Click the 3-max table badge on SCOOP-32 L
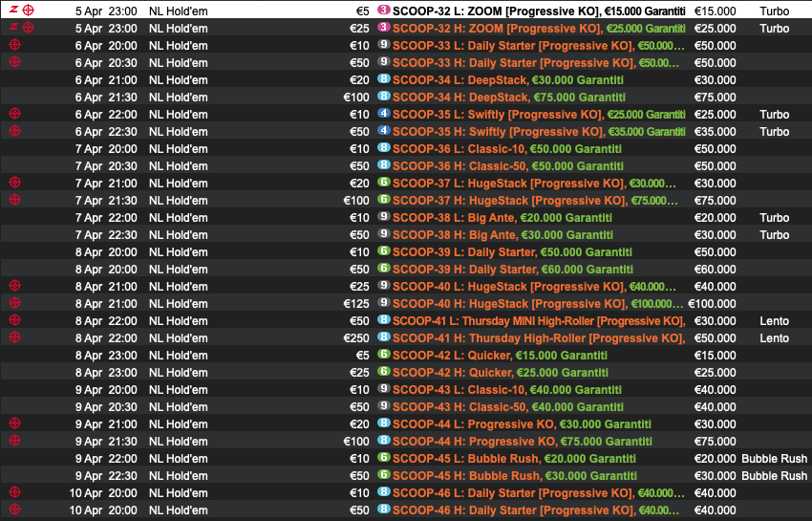This screenshot has width=812, height=521. 383,10
